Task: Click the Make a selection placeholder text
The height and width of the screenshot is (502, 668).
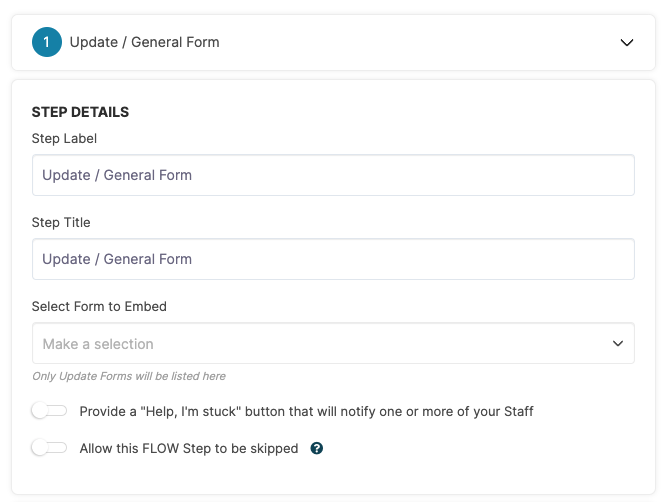Action: tap(98, 344)
